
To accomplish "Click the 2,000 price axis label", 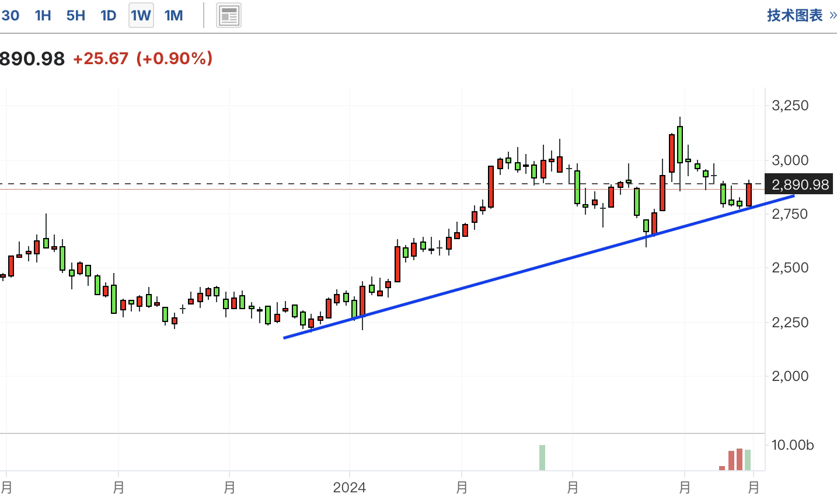I will click(x=790, y=376).
